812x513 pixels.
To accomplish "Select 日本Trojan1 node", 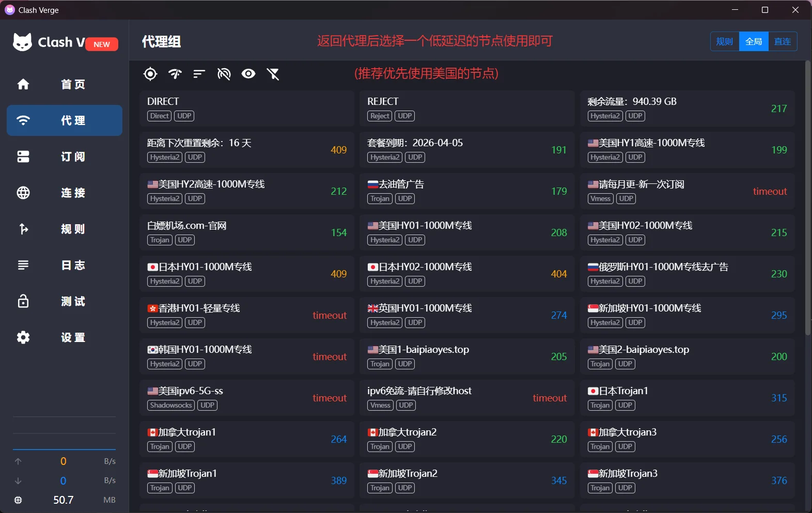I will (688, 398).
